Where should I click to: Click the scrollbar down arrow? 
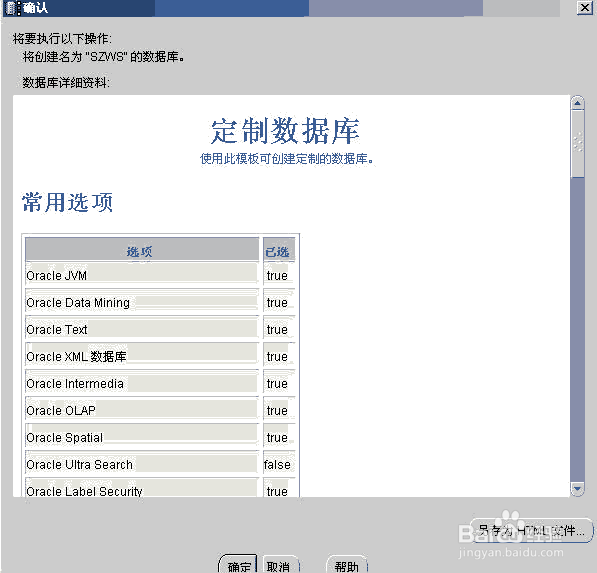point(578,488)
